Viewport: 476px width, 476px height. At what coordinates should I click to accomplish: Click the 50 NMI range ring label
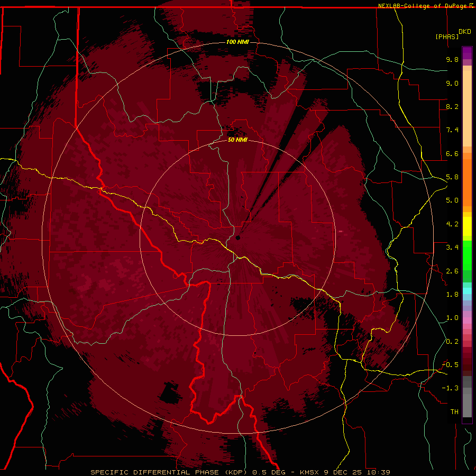click(x=237, y=140)
